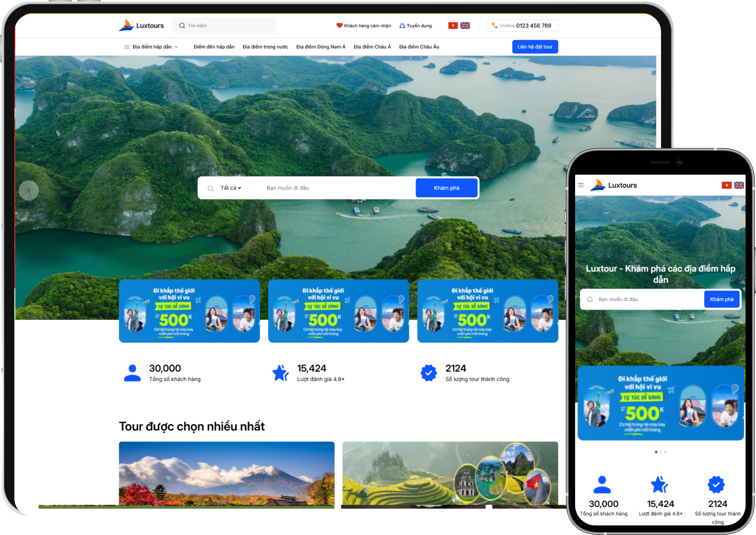Open Điểm đến hấp dẫn menu item

(214, 47)
